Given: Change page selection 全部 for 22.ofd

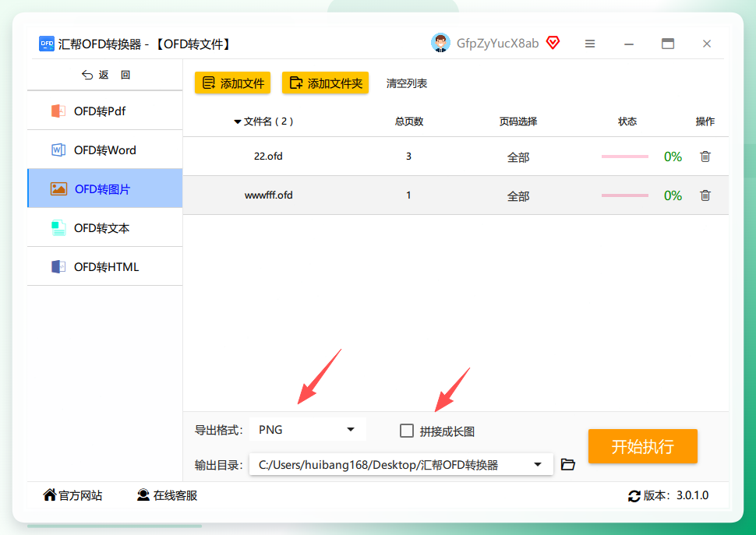Looking at the screenshot, I should [518, 157].
